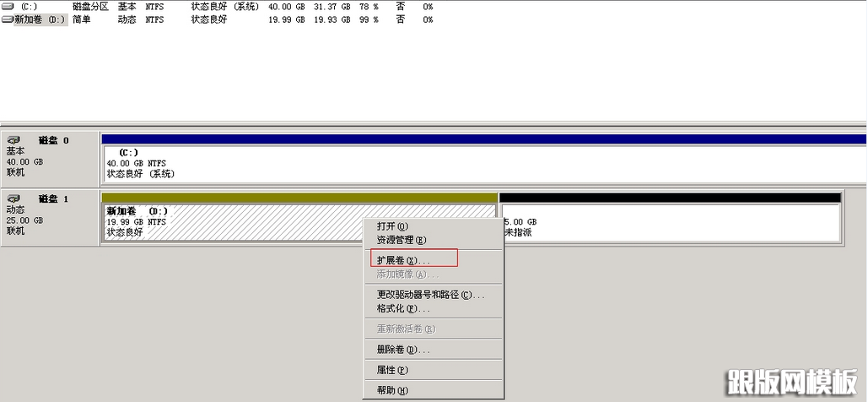Viewport: 868px width, 402px height.
Task: Open 资源管理(E) from the context menu
Action: coord(401,240)
